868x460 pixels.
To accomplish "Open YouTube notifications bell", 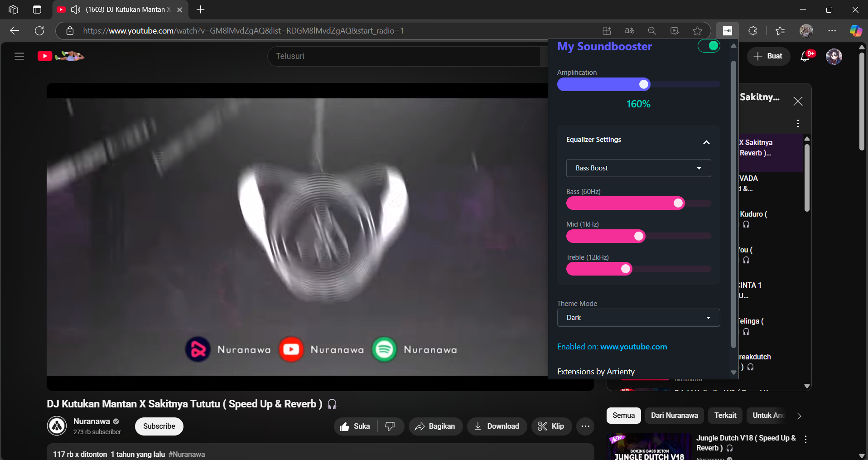I will click(805, 56).
